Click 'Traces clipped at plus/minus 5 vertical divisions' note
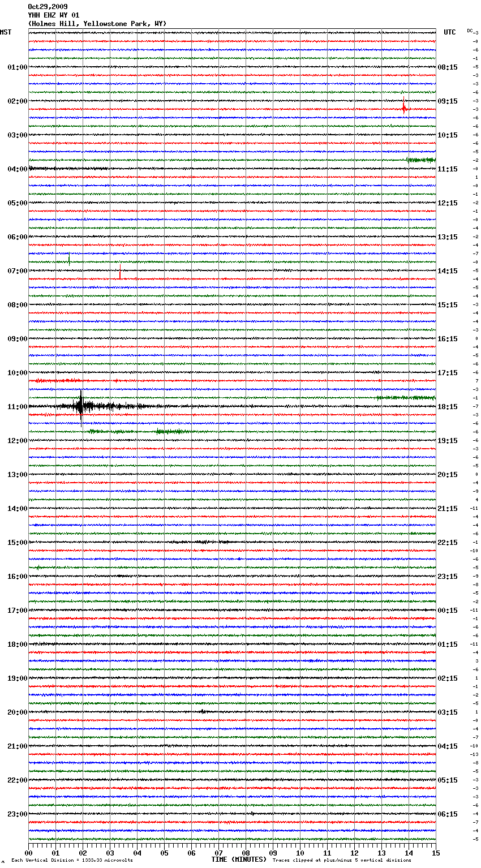Viewport: 481px width, 868px height. coord(342,860)
